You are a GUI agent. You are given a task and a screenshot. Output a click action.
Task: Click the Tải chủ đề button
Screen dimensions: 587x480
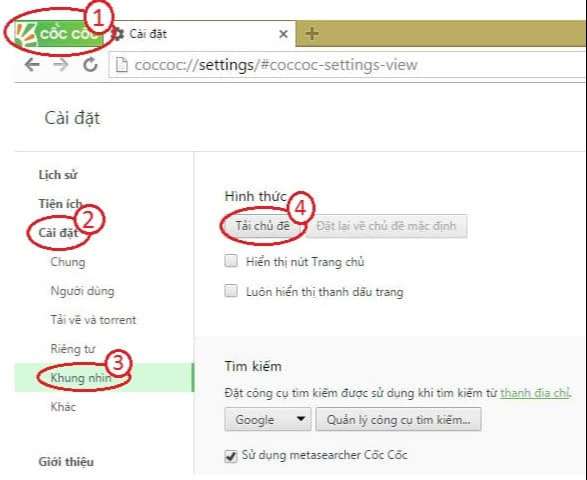(x=262, y=226)
